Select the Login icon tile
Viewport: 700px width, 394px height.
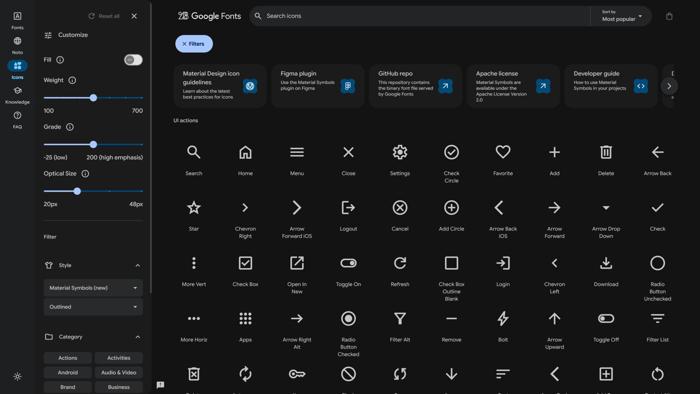[x=503, y=270]
